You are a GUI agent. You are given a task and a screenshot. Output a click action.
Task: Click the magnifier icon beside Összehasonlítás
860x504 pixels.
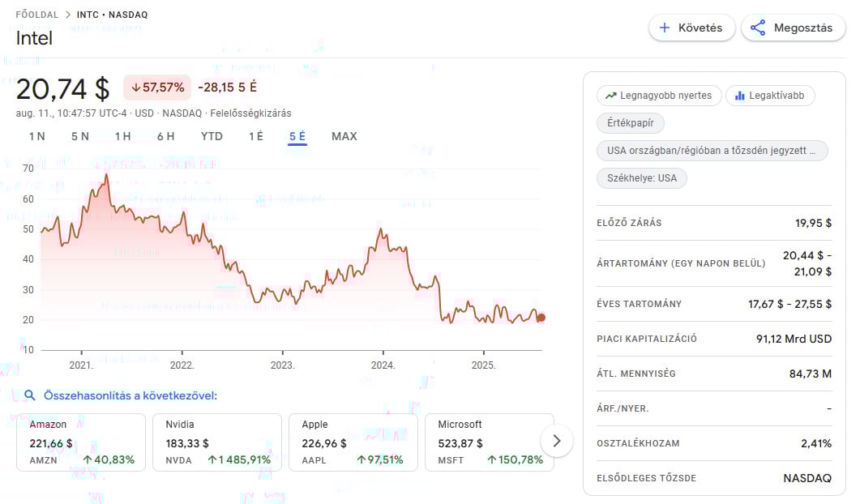point(30,395)
